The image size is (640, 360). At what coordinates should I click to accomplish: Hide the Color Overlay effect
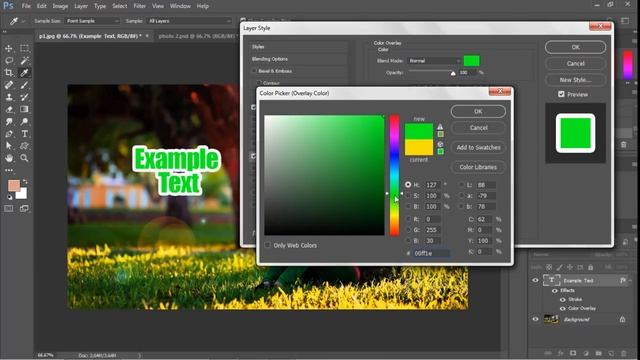tap(563, 309)
